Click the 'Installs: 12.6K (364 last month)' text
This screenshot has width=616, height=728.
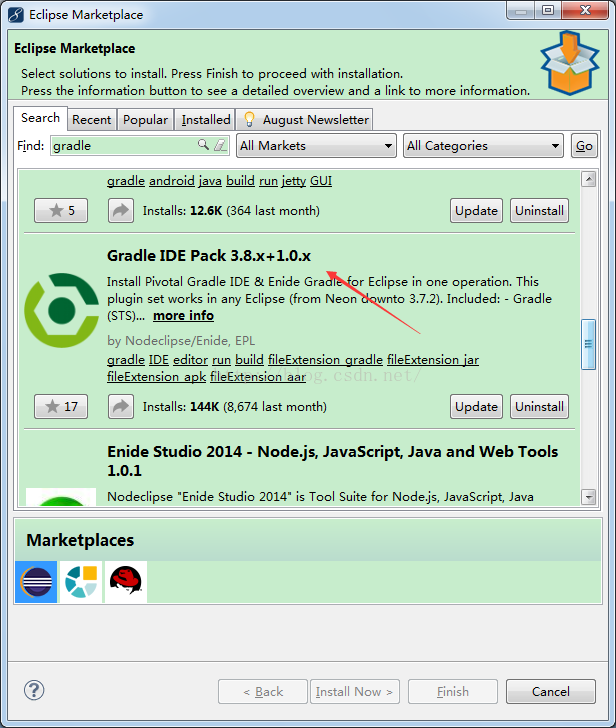[x=231, y=211]
